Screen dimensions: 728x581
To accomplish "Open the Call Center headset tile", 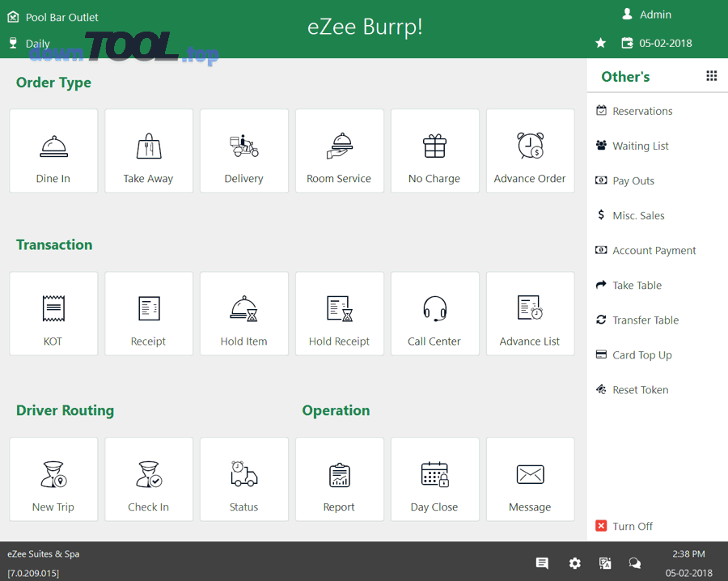I will (435, 313).
